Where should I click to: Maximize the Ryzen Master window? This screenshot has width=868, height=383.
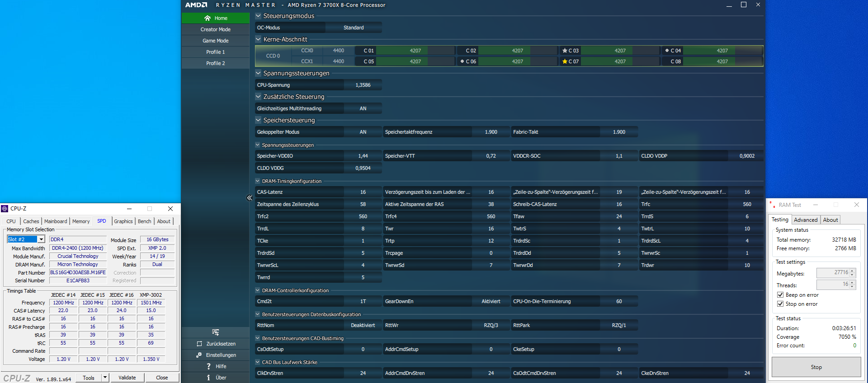(x=744, y=5)
